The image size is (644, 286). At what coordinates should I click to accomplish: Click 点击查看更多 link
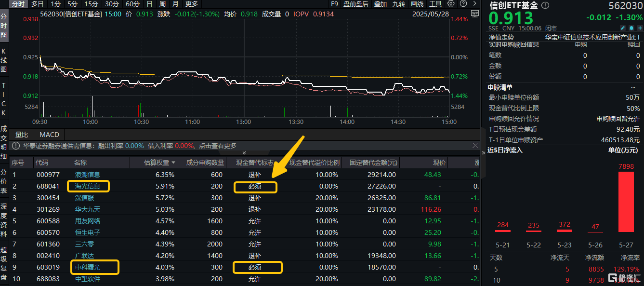click(218, 146)
